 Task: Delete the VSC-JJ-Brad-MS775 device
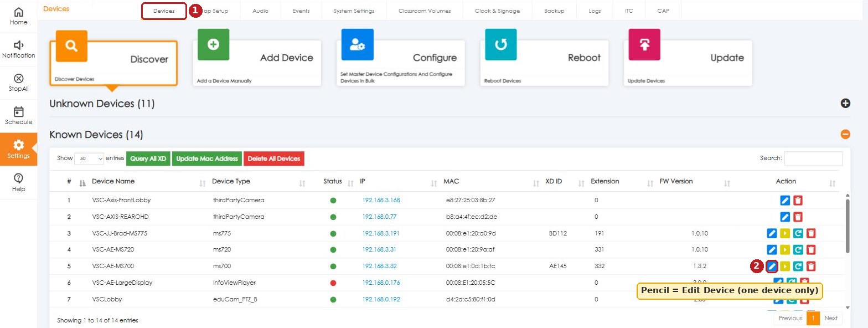coord(811,233)
